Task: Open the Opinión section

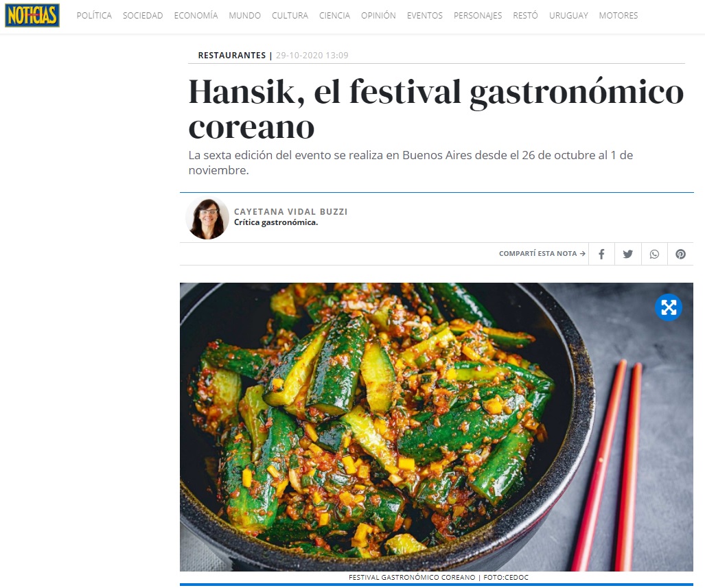Action: [x=378, y=16]
